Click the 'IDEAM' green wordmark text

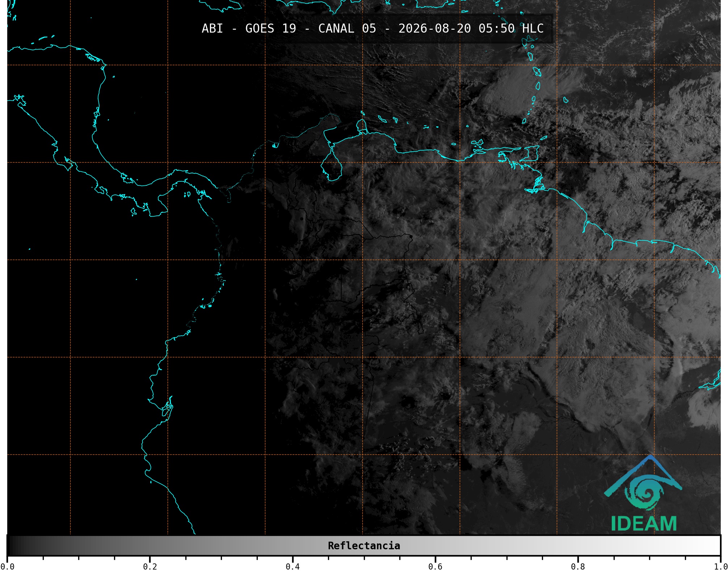[644, 524]
